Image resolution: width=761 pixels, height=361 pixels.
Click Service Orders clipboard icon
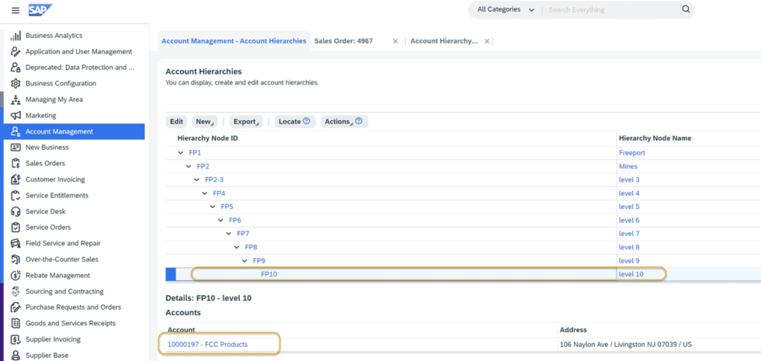coord(16,227)
